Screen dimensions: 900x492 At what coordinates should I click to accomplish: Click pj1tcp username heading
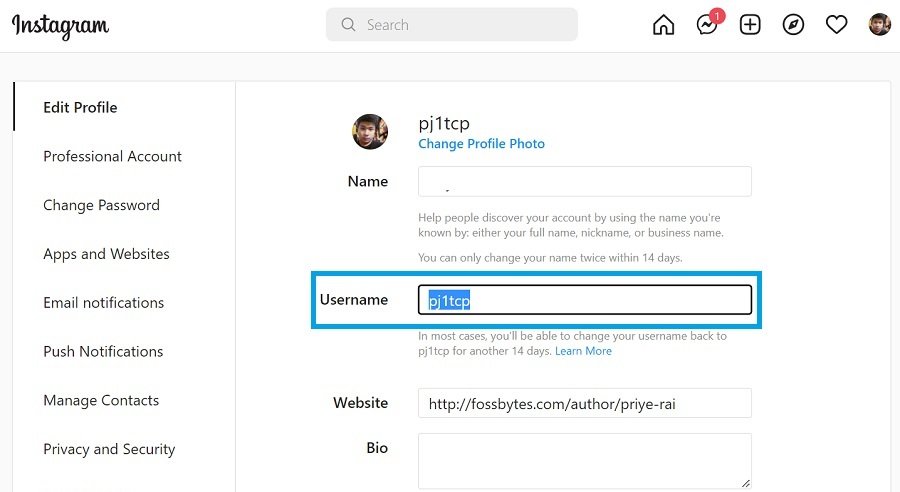[x=444, y=123]
